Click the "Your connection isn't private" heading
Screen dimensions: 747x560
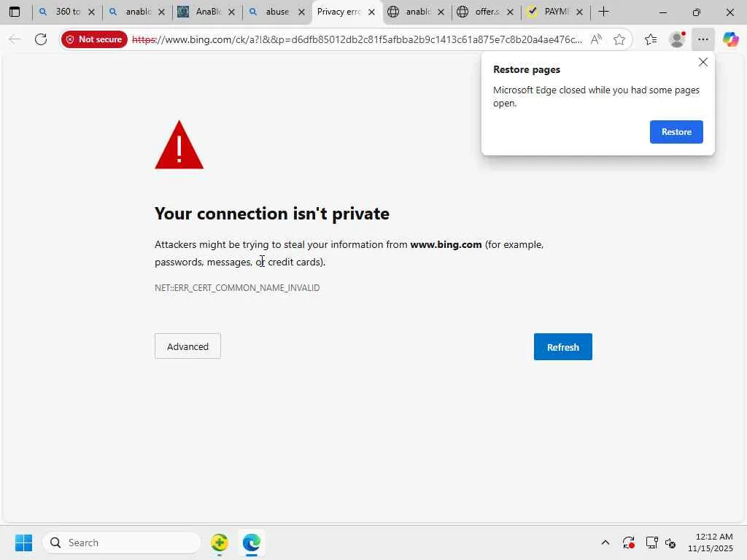272,214
